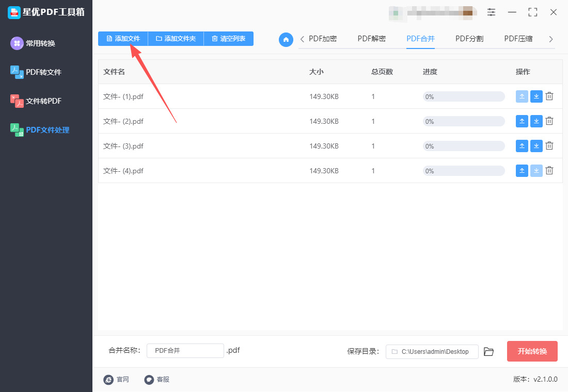Move 文件- (1).pdf up with arrow icon
The image size is (568, 392).
click(522, 96)
